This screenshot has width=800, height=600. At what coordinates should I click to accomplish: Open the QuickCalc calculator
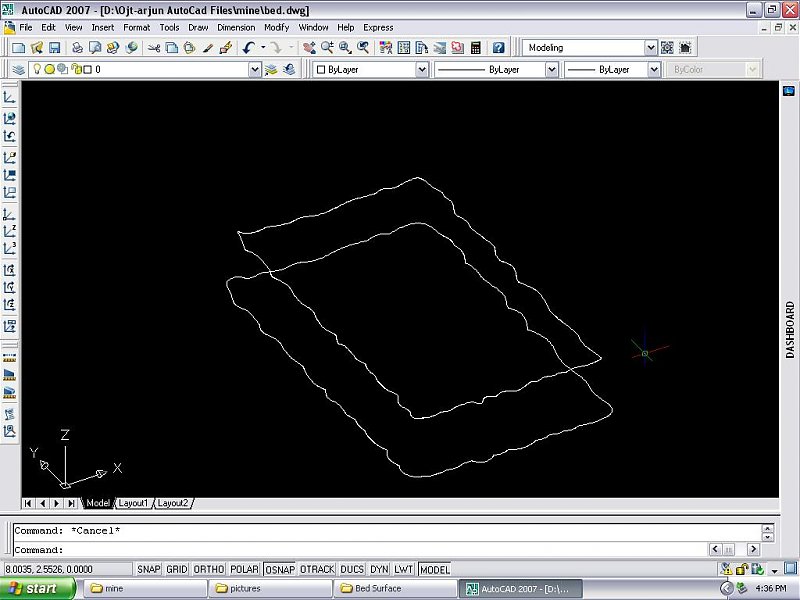[x=475, y=48]
